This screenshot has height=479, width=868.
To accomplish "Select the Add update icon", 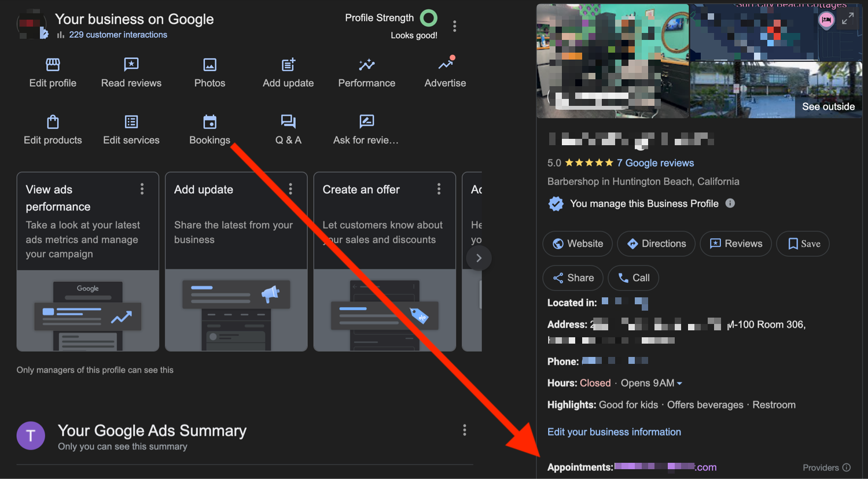I will tap(288, 65).
